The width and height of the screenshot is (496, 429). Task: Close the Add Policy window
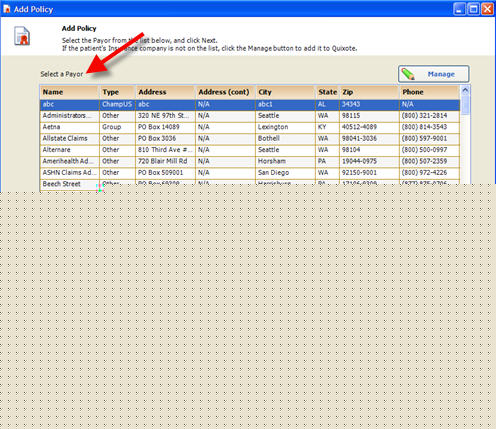point(487,9)
